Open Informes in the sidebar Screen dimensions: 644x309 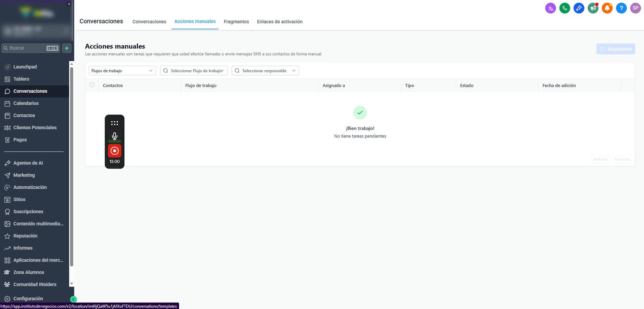click(x=35, y=248)
